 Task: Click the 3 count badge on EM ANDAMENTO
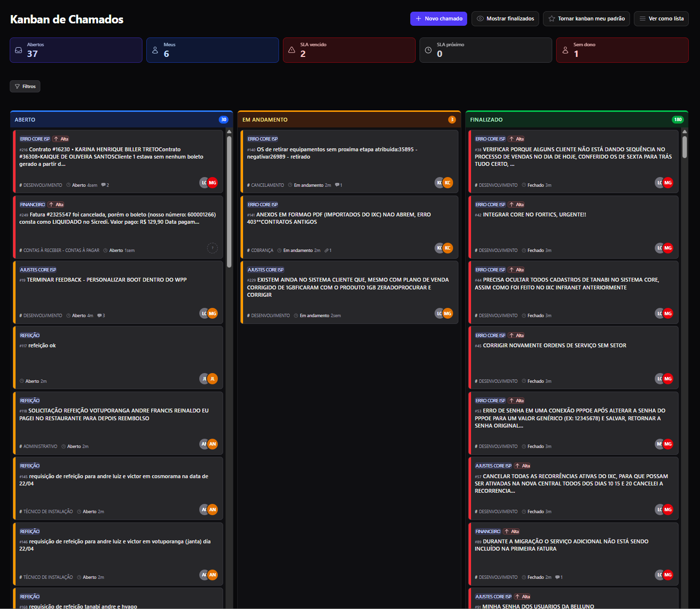coord(452,120)
